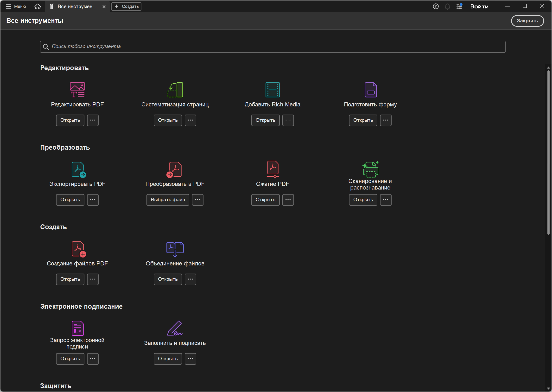Click the Compress PDF icon
552x392 pixels.
click(x=273, y=169)
